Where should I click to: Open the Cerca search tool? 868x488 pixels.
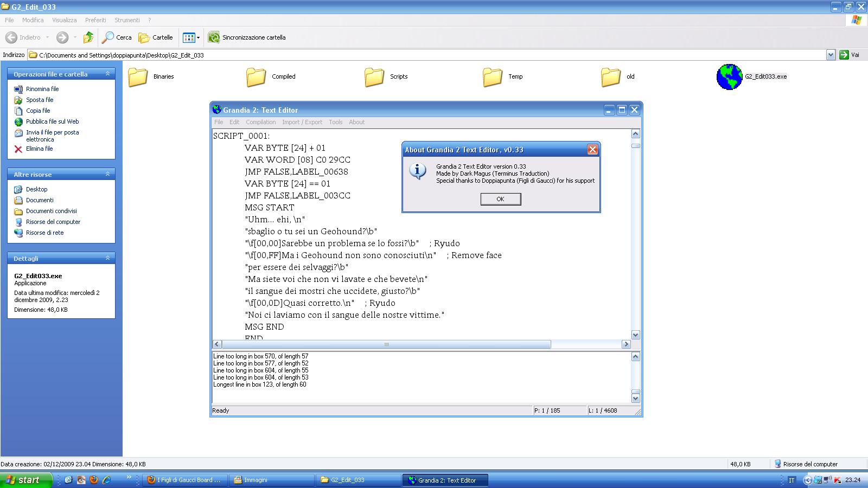117,37
